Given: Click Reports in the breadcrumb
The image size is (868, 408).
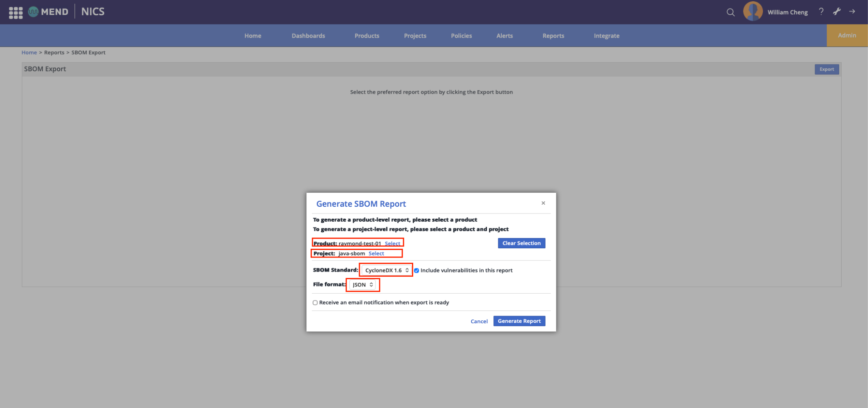Looking at the screenshot, I should (x=54, y=53).
